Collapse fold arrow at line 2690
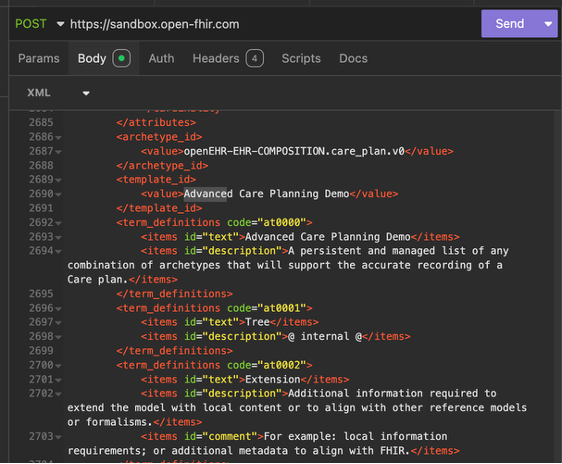 (58, 195)
